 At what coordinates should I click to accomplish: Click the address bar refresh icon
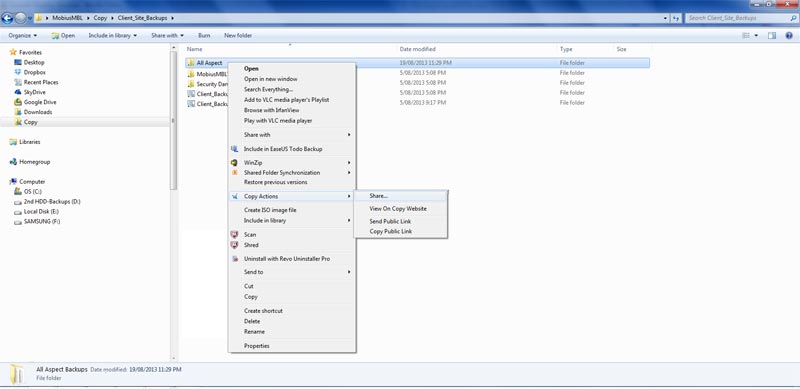pyautogui.click(x=677, y=18)
